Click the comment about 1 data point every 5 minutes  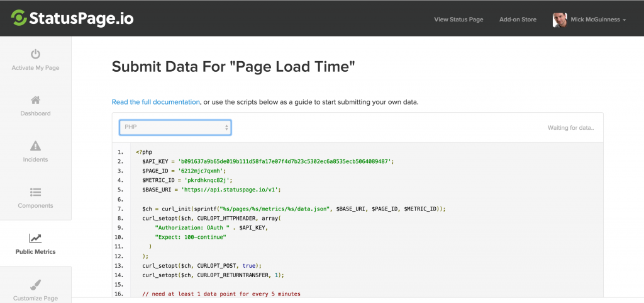click(221, 294)
